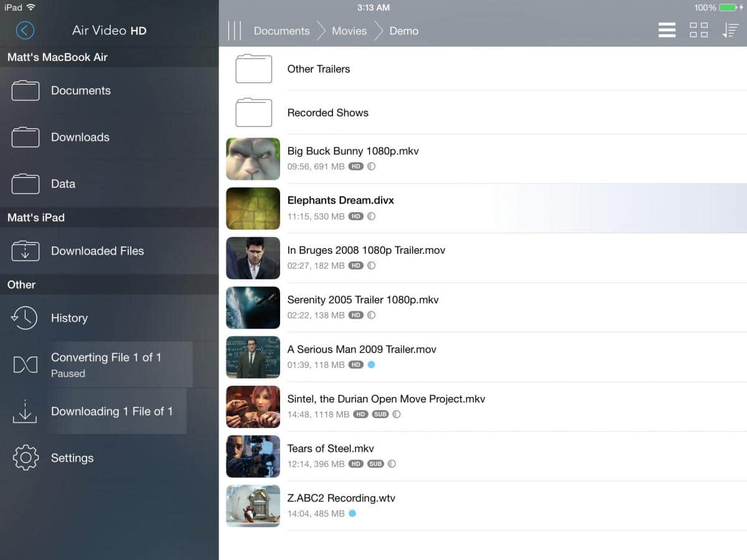The width and height of the screenshot is (747, 560).
Task: Open the sort order options
Action: point(730,30)
